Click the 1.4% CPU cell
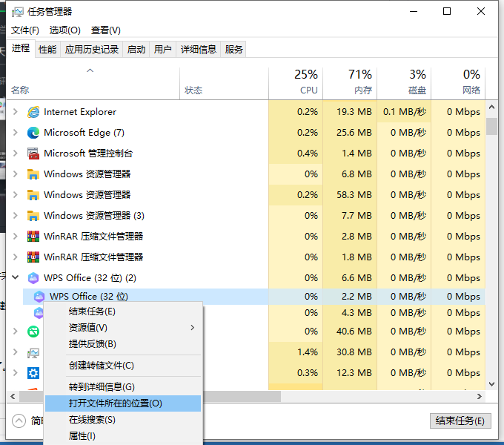The height and width of the screenshot is (445, 504). [x=296, y=352]
